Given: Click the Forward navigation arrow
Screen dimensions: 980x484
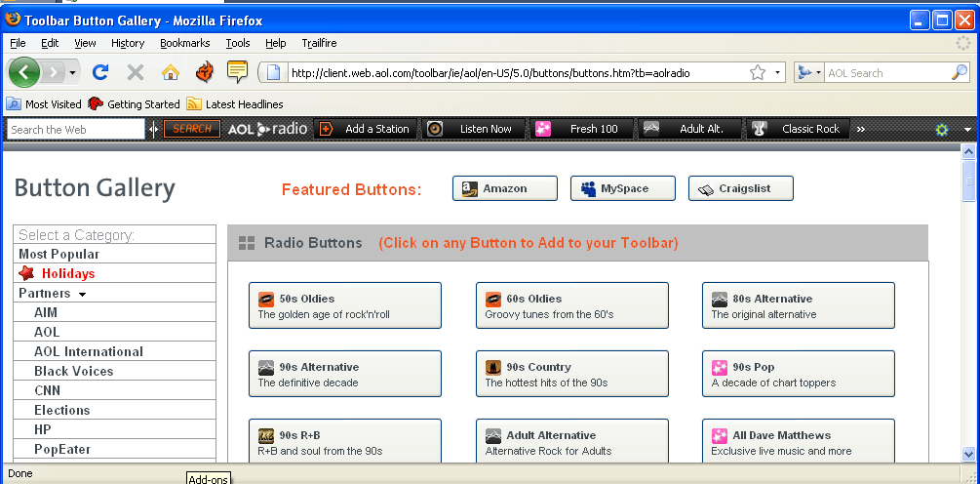Looking at the screenshot, I should point(54,72).
